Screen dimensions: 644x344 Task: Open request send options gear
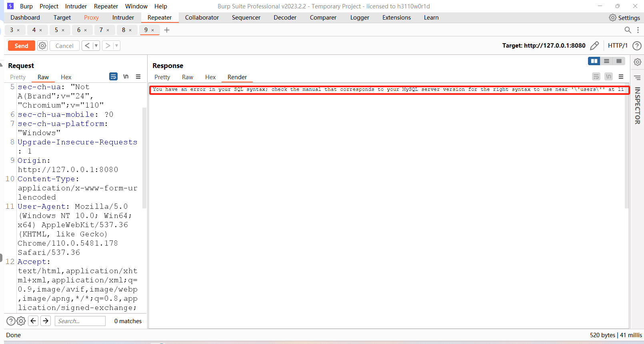click(x=42, y=46)
